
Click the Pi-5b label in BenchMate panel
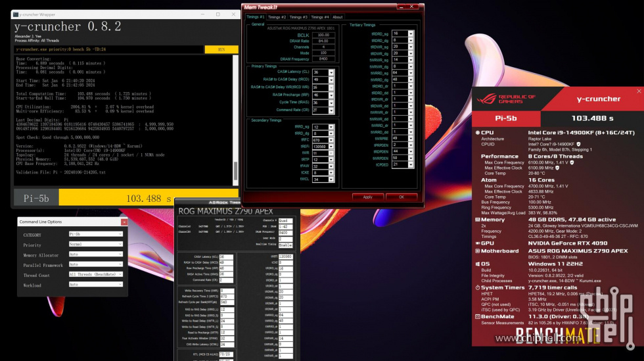tap(506, 118)
